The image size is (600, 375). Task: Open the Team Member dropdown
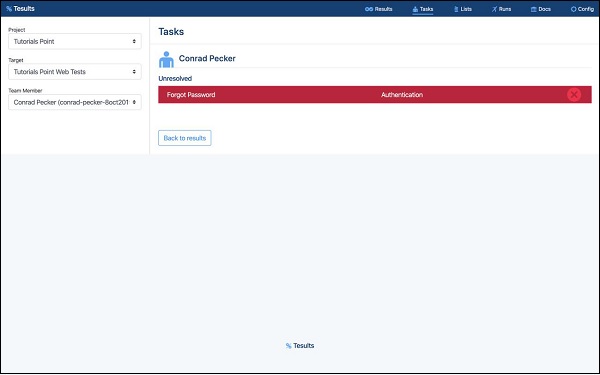[x=75, y=102]
